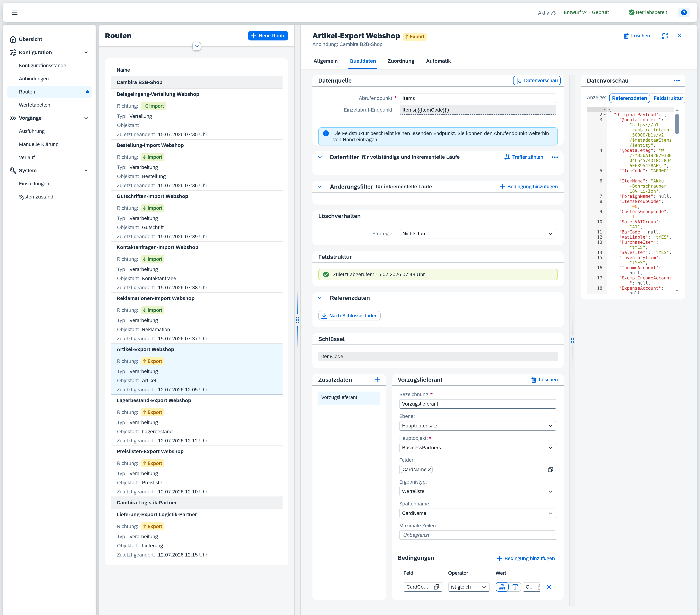Fold code at line 2 in preview

point(605,115)
